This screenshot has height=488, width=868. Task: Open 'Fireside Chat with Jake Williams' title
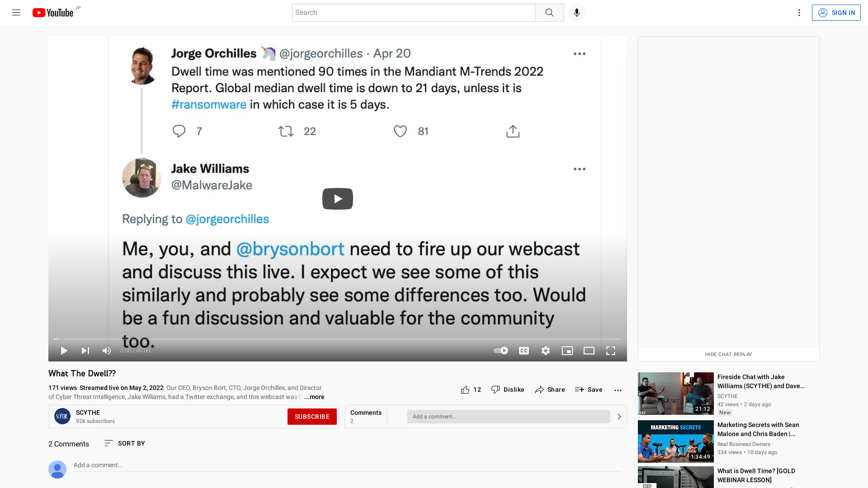pos(761,381)
